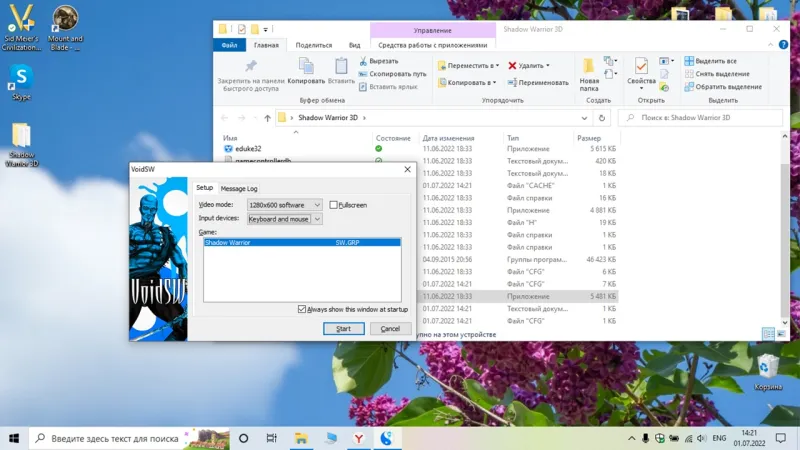This screenshot has width=800, height=450.
Task: Switch Explorer to large icons view
Action: (x=781, y=334)
